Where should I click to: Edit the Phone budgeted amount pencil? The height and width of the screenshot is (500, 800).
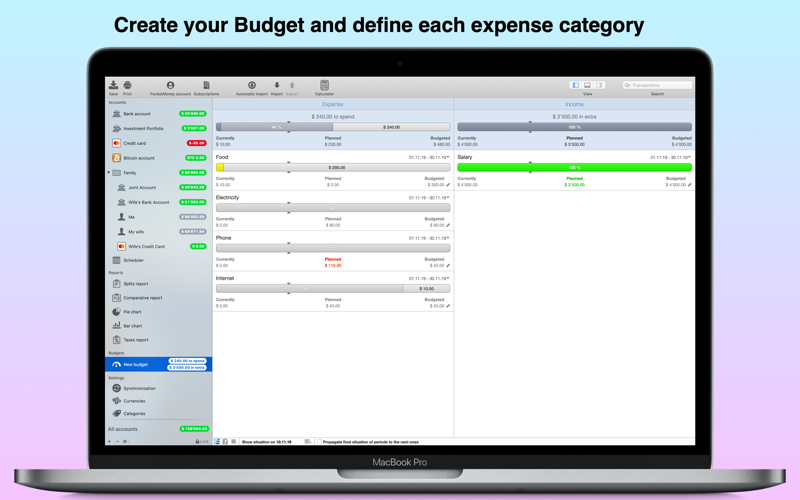click(448, 266)
